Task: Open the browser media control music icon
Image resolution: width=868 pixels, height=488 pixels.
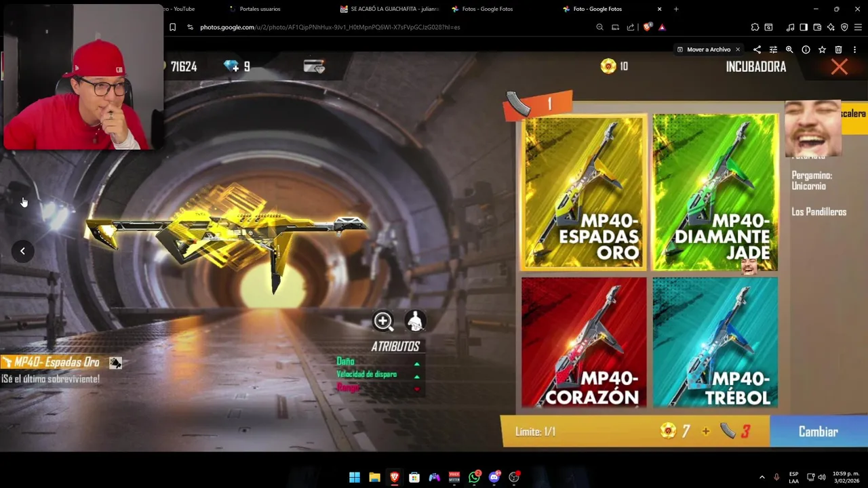Action: [790, 27]
